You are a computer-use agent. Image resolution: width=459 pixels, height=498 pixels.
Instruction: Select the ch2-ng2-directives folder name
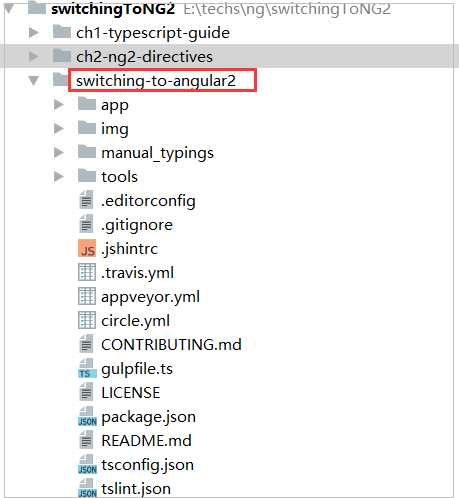coord(144,57)
